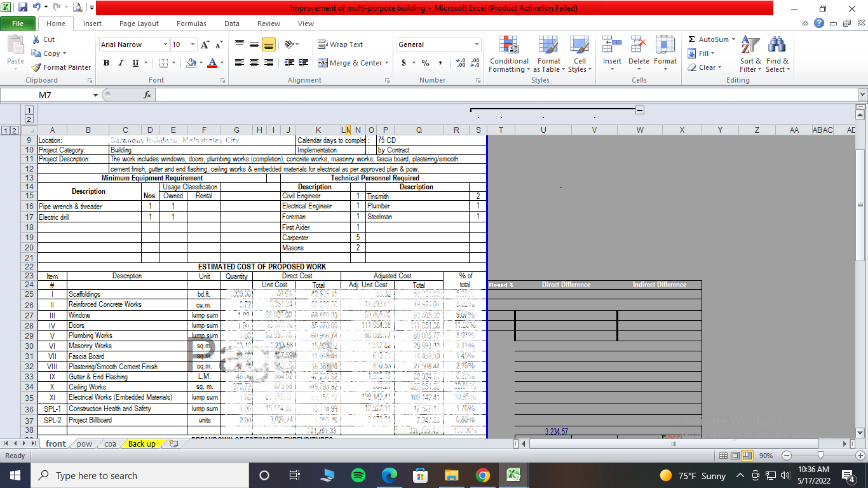Click Decrease Indent icon
The height and width of the screenshot is (488, 868).
(289, 63)
